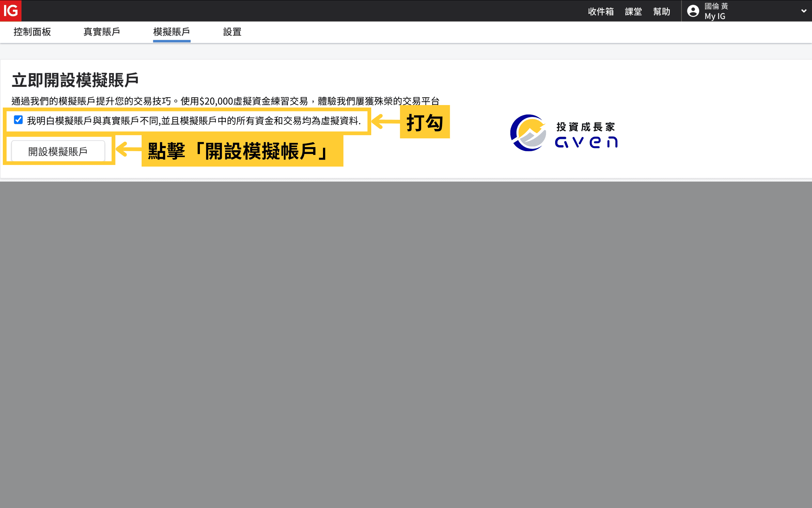812x508 pixels.
Task: Click the user profile avatar icon
Action: (693, 11)
